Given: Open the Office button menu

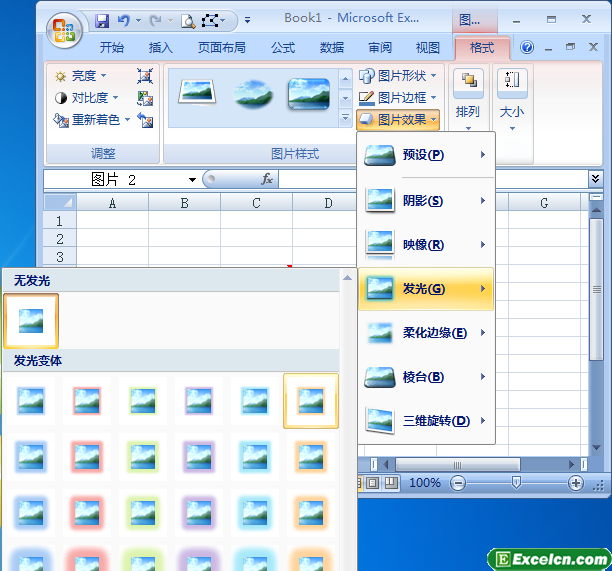Looking at the screenshot, I should (x=65, y=30).
